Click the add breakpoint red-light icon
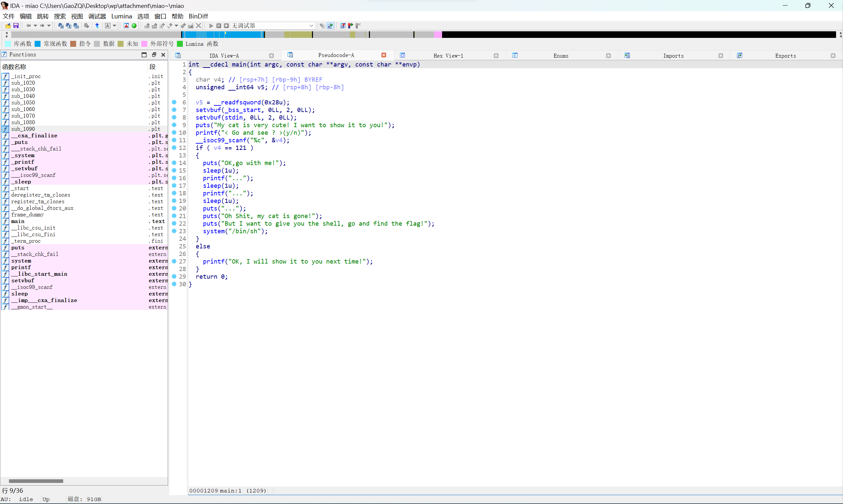The width and height of the screenshot is (843, 504). [351, 26]
